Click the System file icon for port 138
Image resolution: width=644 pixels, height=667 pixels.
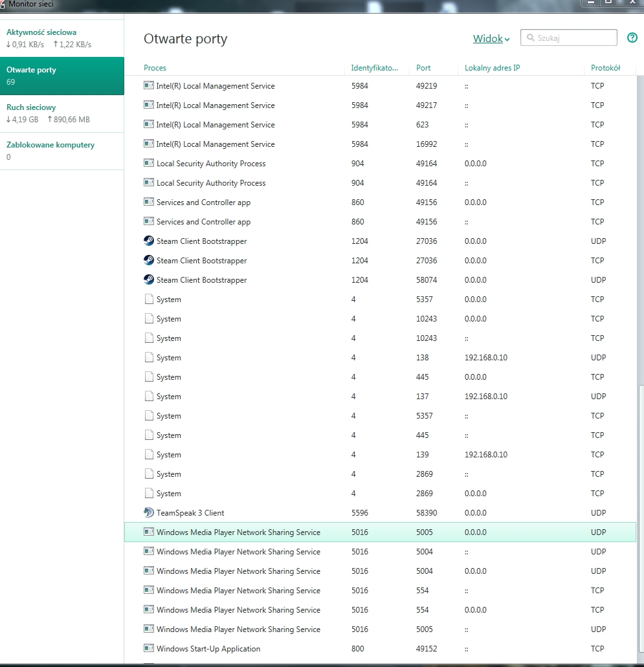click(149, 357)
